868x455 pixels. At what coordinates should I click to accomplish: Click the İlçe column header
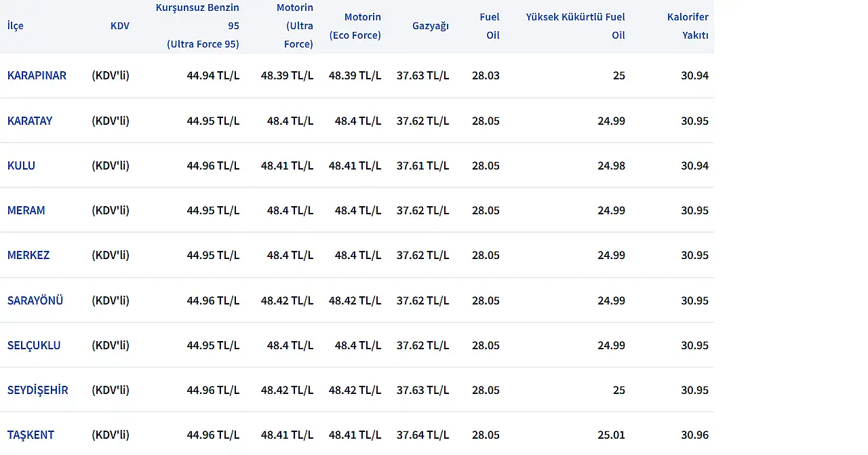16,26
